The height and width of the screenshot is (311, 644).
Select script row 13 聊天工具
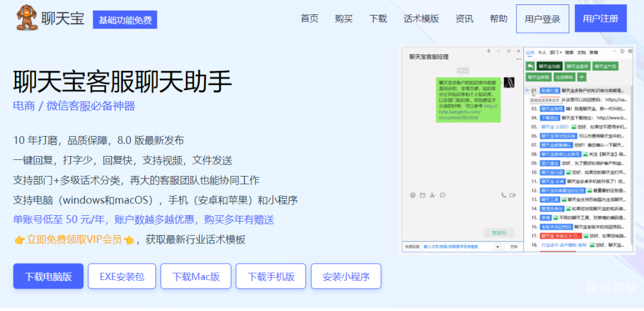coord(579,199)
